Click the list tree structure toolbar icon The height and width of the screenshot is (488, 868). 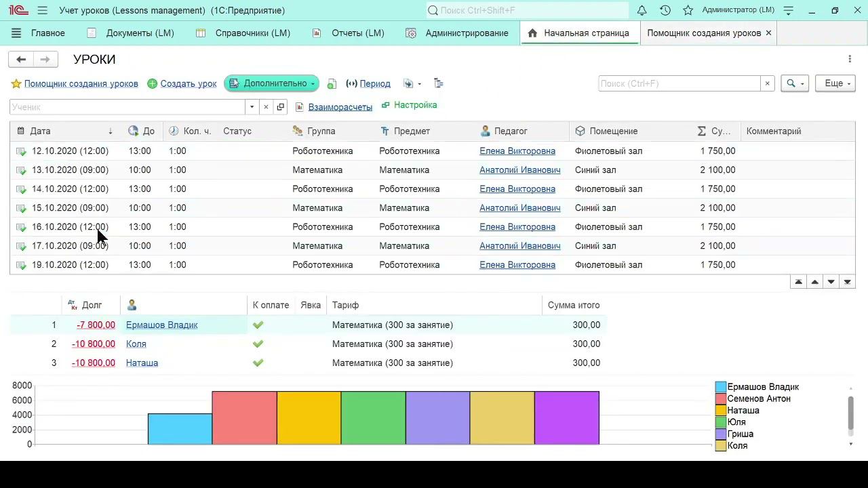439,83
